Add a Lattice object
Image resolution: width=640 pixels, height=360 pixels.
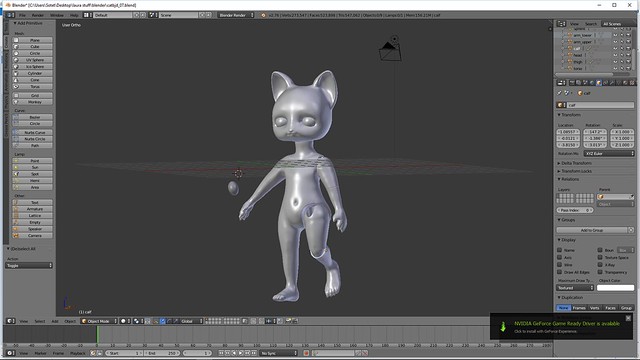32,216
